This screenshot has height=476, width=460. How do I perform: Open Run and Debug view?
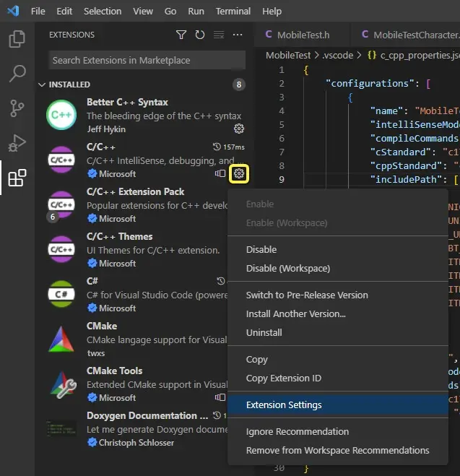click(x=17, y=143)
